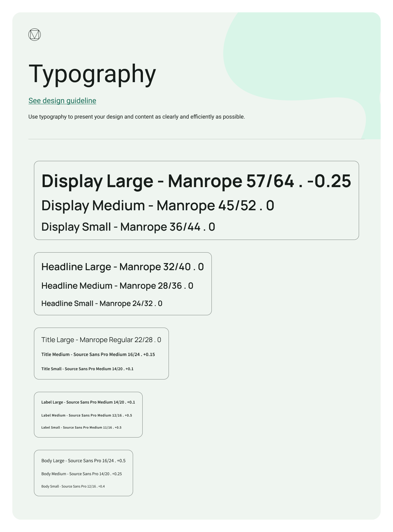Screen dimensions: 393x532
Task: Select Title Small Source Sans Pro 14/20 text
Action: [87, 369]
